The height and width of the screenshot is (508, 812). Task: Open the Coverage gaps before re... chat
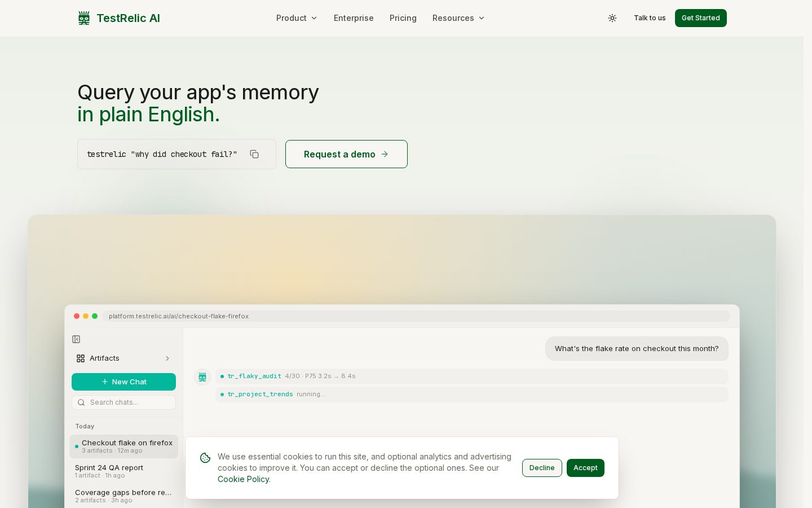pyautogui.click(x=123, y=496)
